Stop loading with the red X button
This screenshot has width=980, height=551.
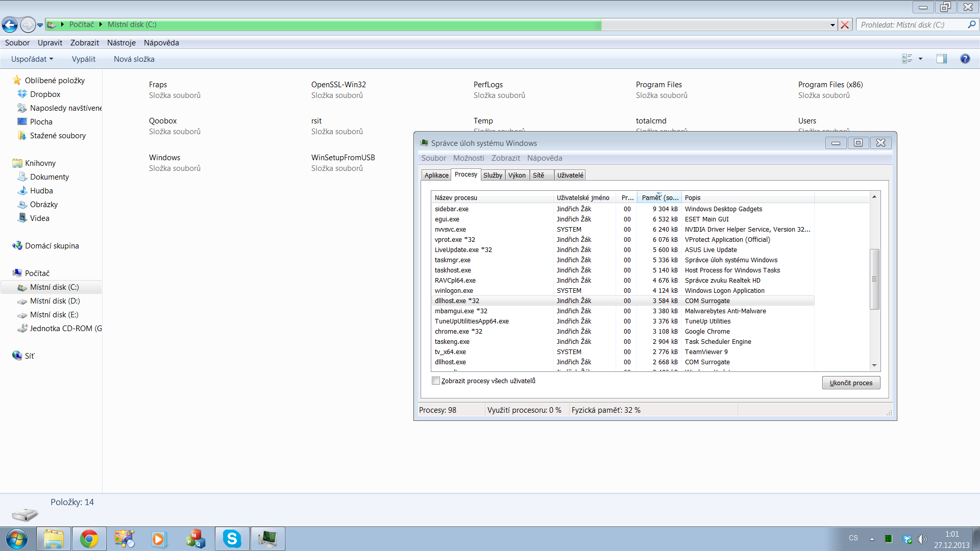[x=845, y=25]
